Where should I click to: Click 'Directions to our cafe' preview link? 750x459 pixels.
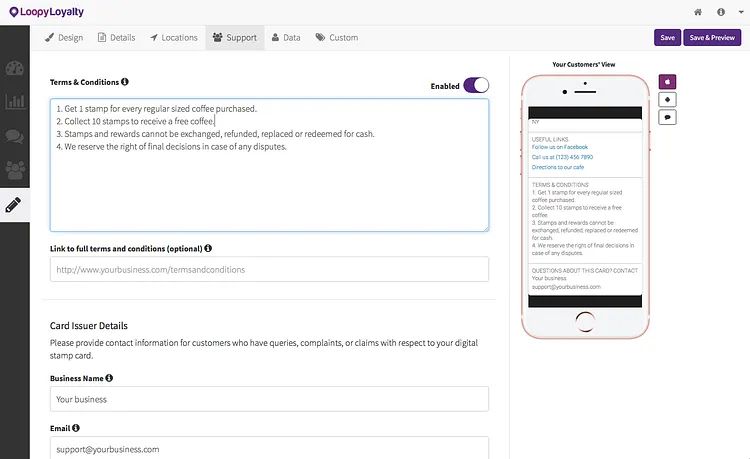click(x=558, y=167)
